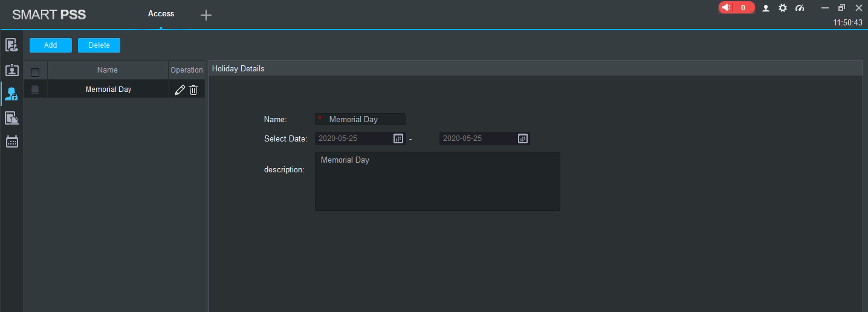Open the settings gear icon
This screenshot has width=868, height=312.
pos(783,8)
